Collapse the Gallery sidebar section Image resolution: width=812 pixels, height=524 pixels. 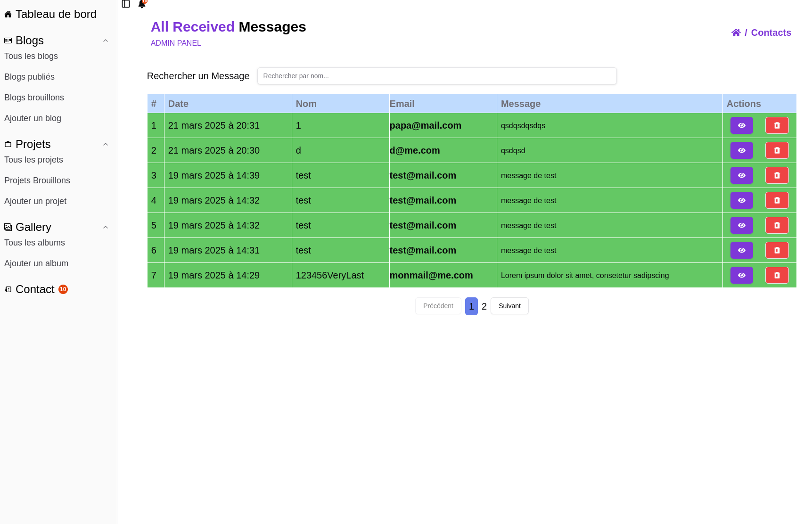pos(106,227)
